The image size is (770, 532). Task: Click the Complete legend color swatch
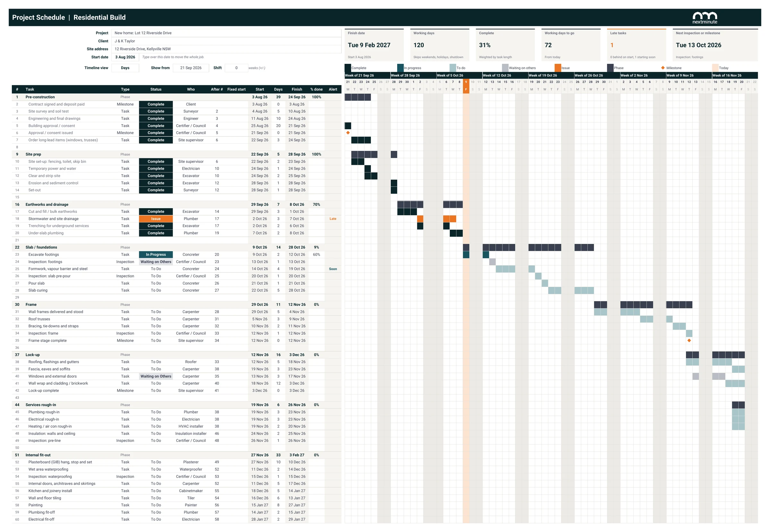(x=348, y=68)
